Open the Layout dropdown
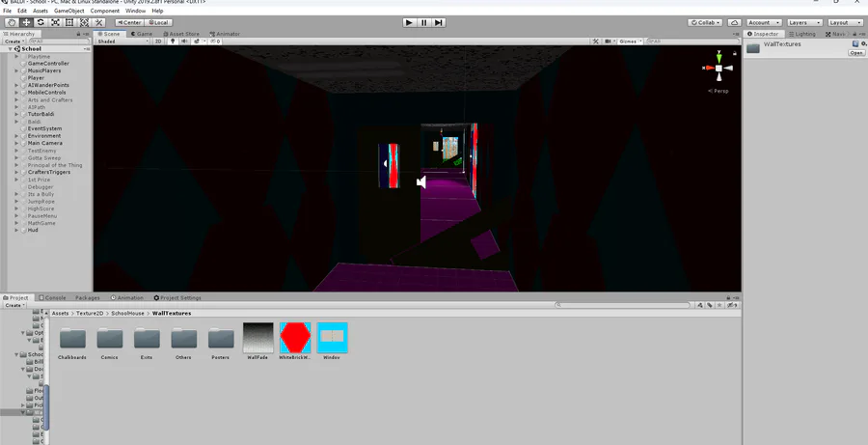Screen dimensions: 868x445 click(x=845, y=23)
